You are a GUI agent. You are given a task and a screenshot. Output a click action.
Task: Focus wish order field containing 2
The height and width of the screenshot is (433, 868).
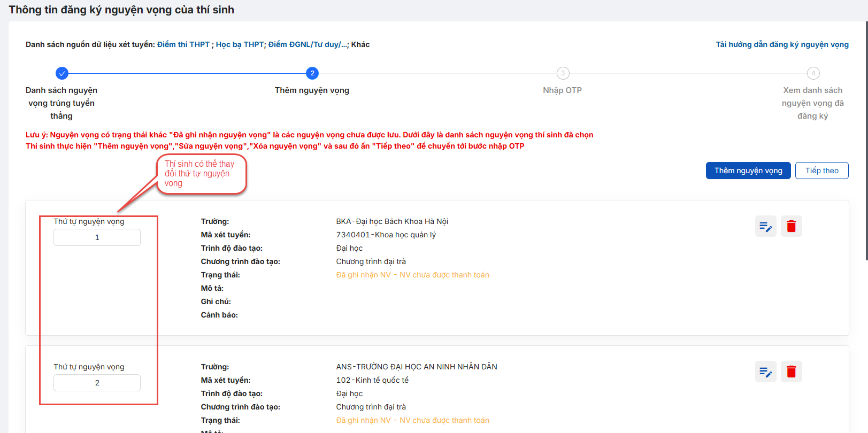[97, 383]
